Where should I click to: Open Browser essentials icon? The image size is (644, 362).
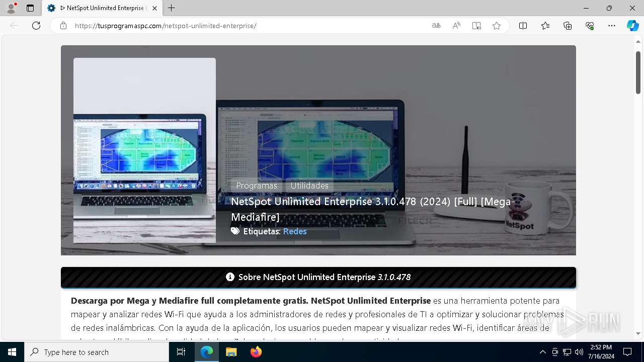590,26
